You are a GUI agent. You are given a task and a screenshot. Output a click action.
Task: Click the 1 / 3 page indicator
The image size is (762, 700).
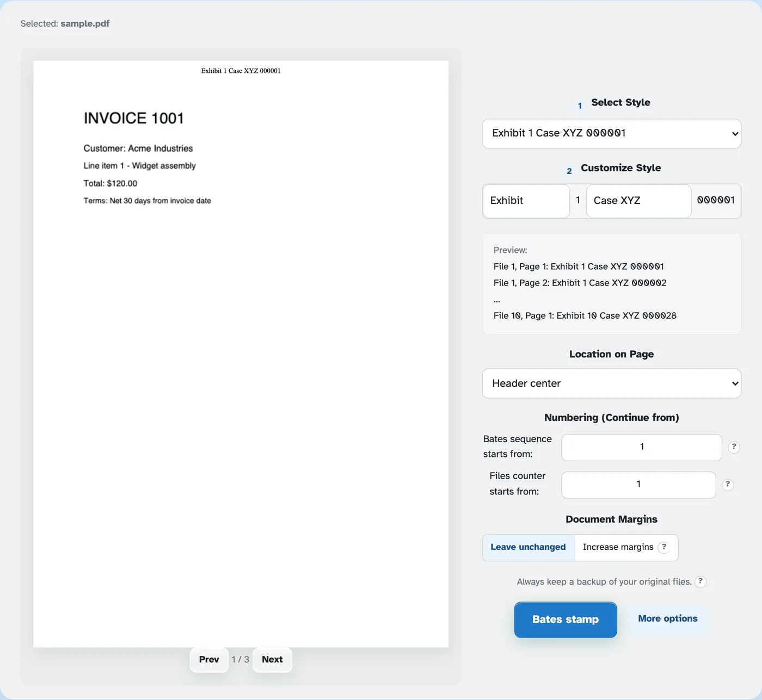tap(241, 660)
